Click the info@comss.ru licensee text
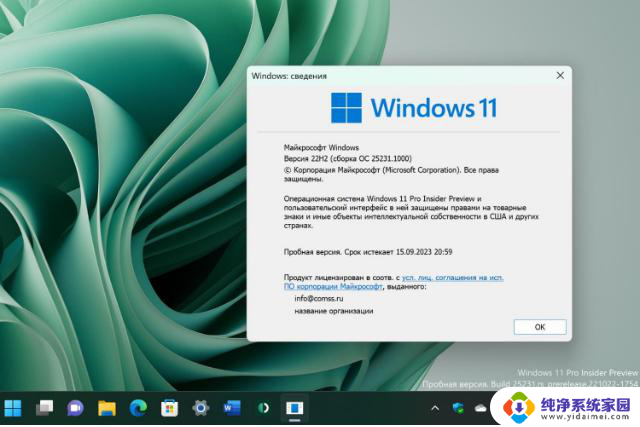The width and height of the screenshot is (640, 427). pos(319,298)
